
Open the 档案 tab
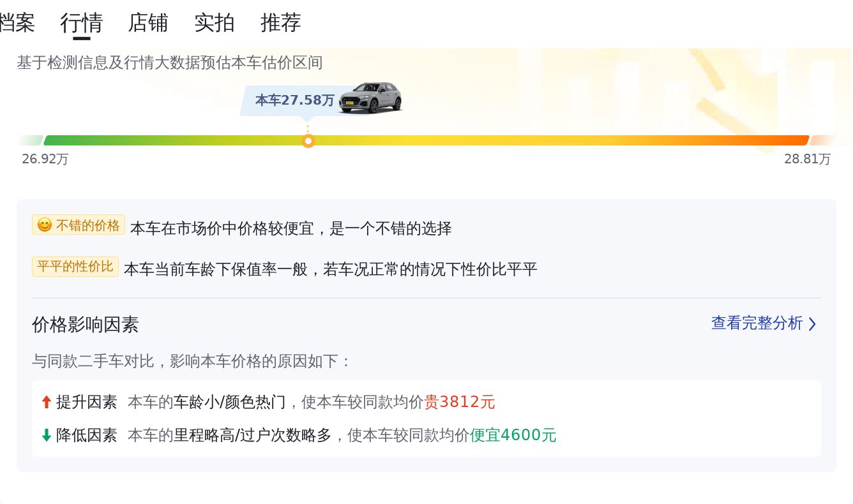point(17,23)
